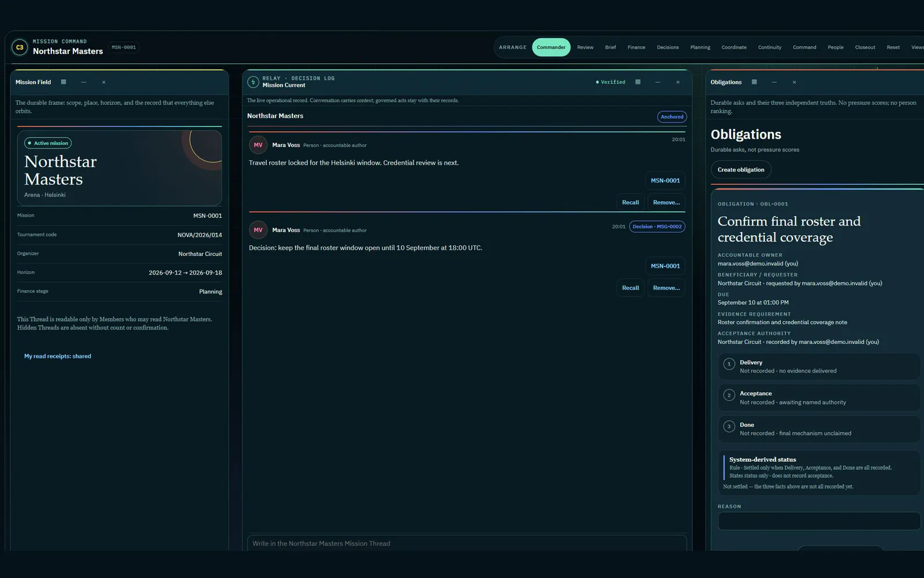Close the Mission Field panel

click(x=104, y=82)
